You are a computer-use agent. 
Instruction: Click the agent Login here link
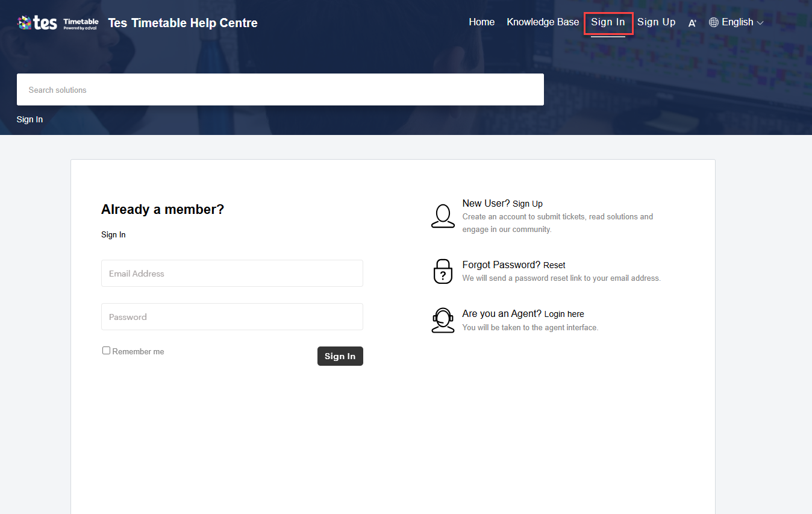564,314
